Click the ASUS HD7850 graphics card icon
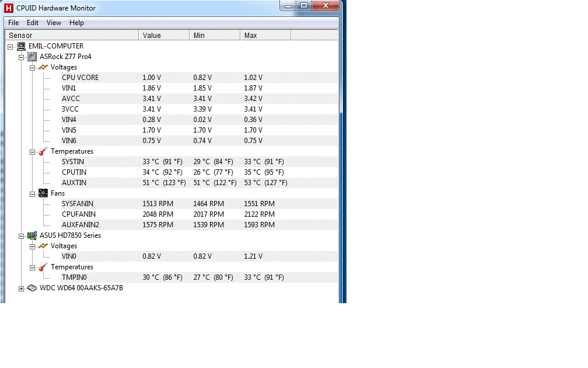588x368 pixels. pyautogui.click(x=32, y=235)
